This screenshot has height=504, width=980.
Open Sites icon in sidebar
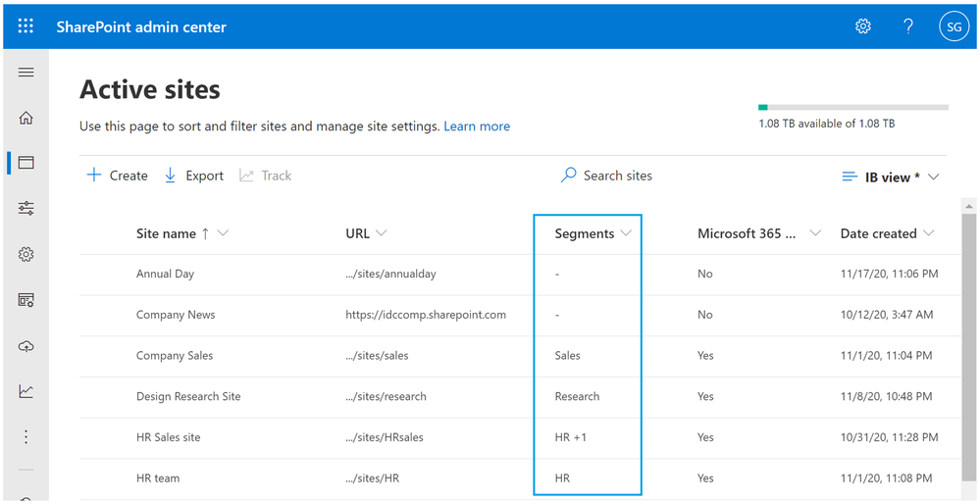pyautogui.click(x=26, y=163)
